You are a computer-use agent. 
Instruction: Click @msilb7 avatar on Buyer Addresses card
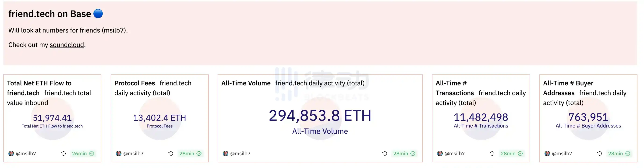tap(547, 153)
